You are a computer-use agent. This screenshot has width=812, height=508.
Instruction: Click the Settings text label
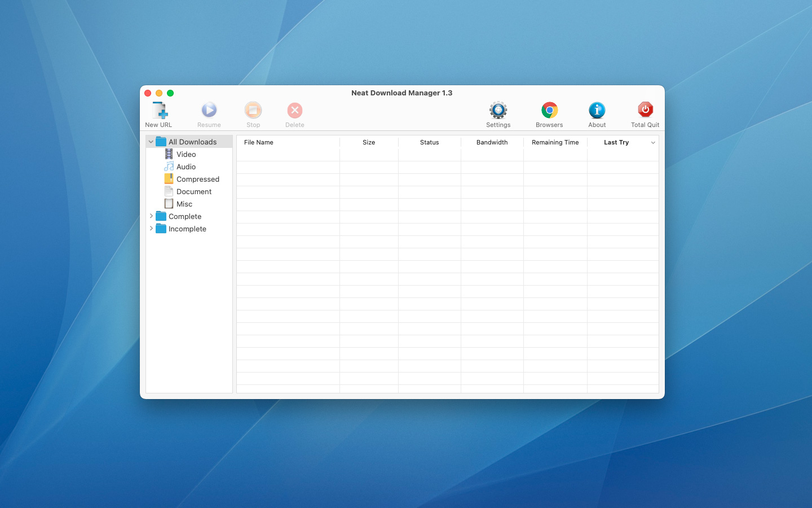498,125
